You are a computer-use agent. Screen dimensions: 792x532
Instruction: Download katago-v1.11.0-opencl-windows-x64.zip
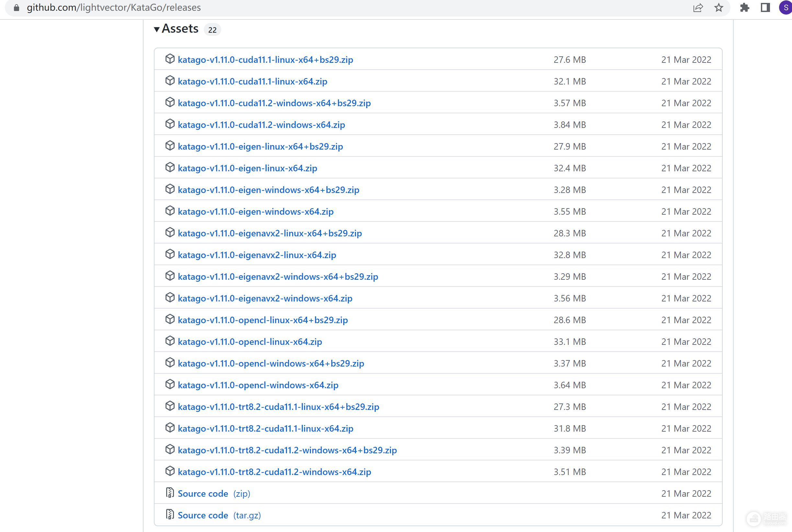point(258,385)
